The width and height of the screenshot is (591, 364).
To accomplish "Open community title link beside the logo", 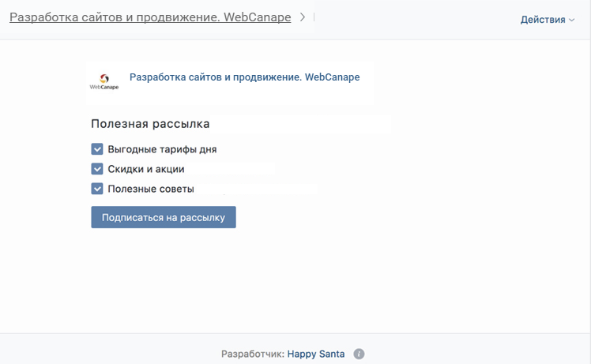I will (245, 77).
